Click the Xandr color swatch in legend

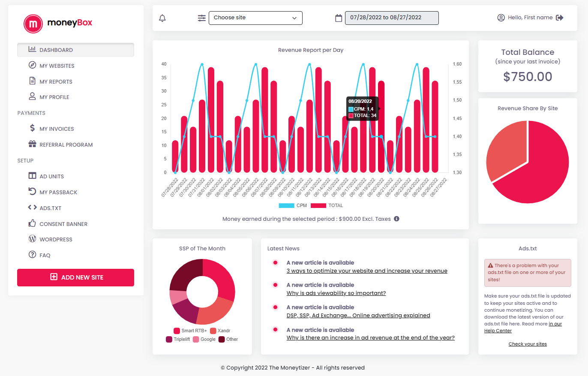(x=213, y=331)
